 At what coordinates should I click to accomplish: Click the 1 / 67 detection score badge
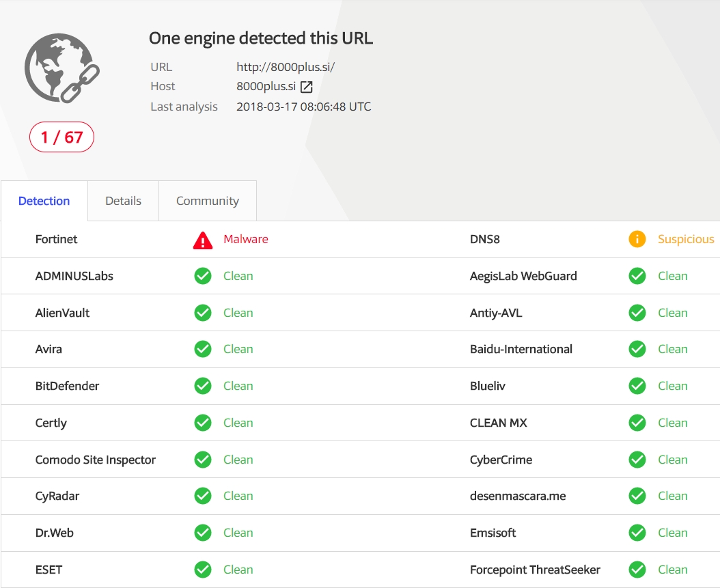tap(61, 137)
